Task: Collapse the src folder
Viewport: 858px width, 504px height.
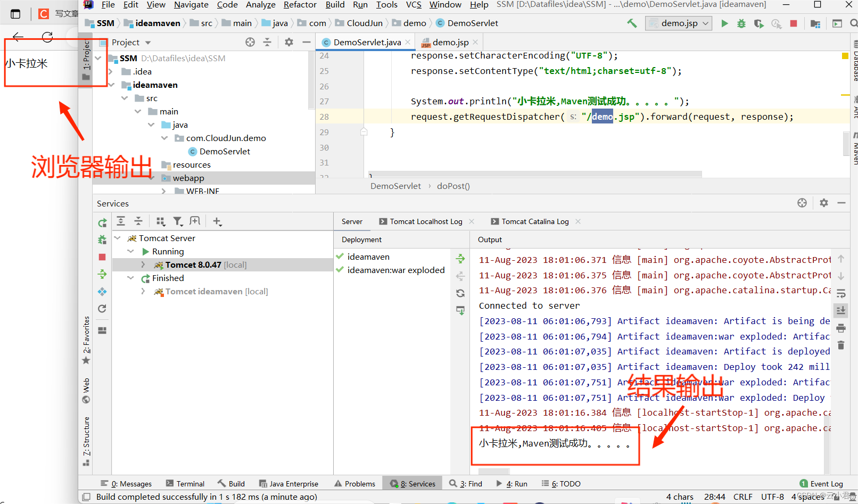Action: (x=125, y=98)
